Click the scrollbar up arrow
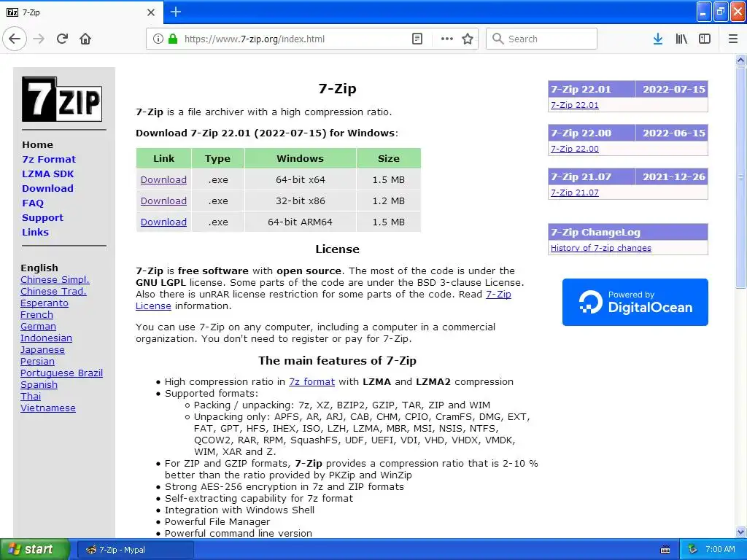Viewport: 747px width, 560px height. [740, 60]
